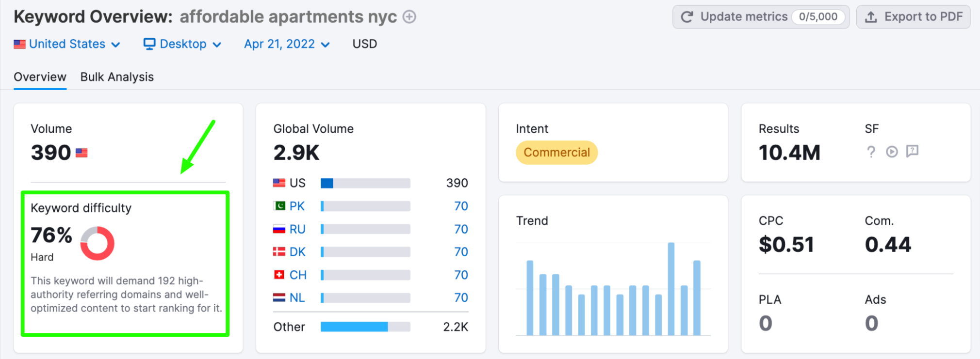
Task: Switch to the Bulk Analysis tab
Action: (117, 77)
